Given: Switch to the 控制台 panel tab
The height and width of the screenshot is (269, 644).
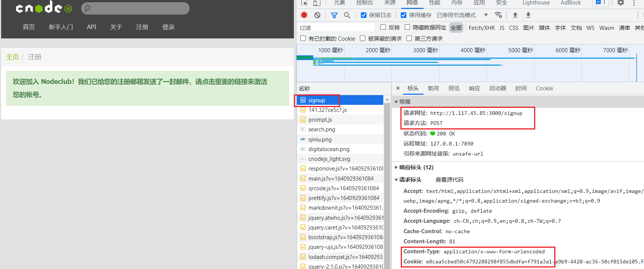Looking at the screenshot, I should pos(365,3).
